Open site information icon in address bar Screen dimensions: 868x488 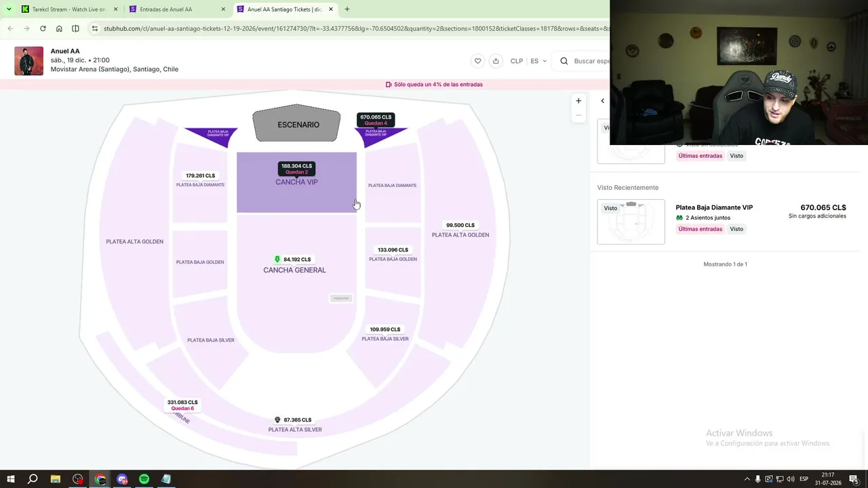[95, 28]
